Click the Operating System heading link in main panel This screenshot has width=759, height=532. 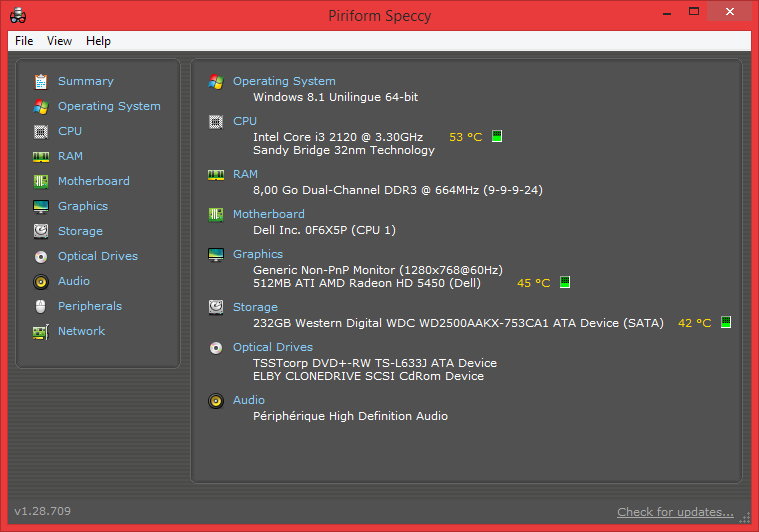[284, 81]
